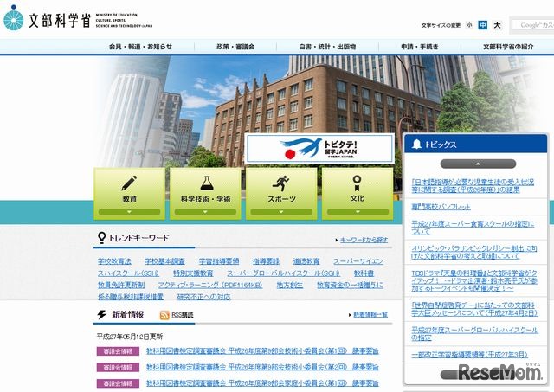
Task: Collapse topics with the up-arrow bar
Action: tap(478, 164)
